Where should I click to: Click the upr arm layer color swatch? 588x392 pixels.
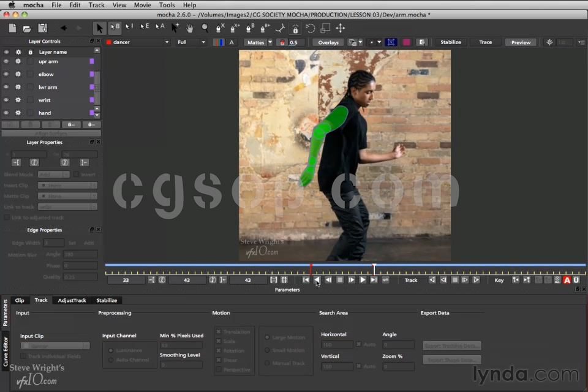pyautogui.click(x=91, y=61)
